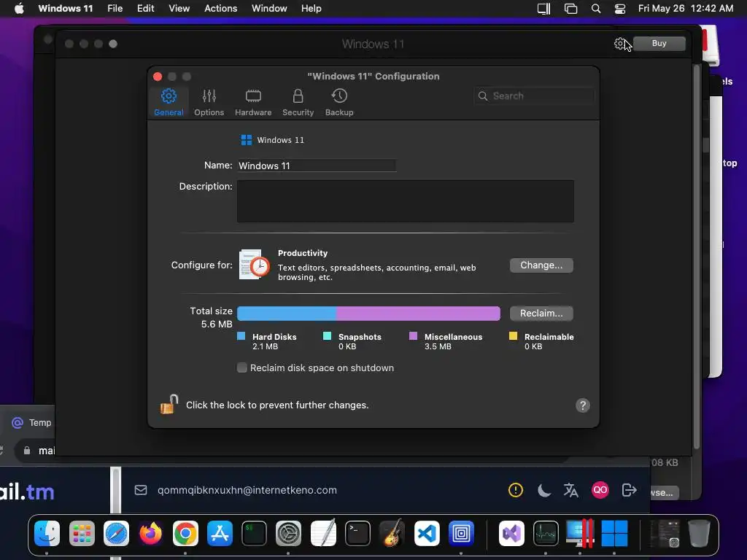Open App Store from the Dock

[220, 533]
